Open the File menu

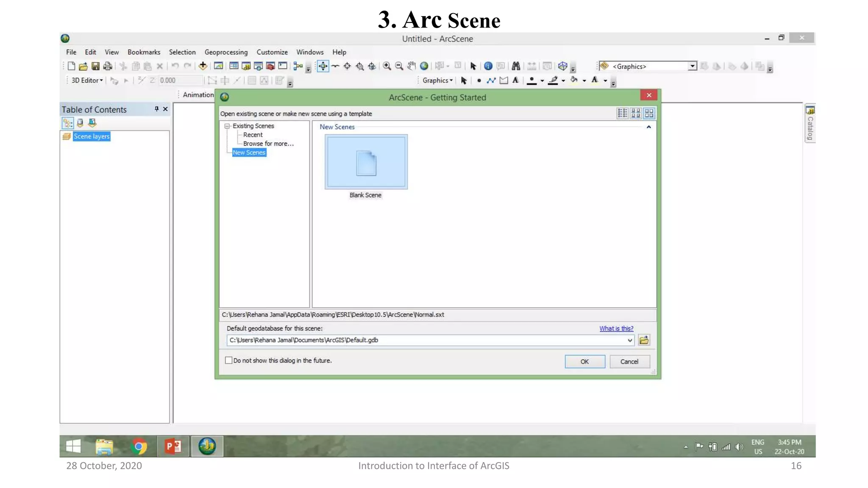[x=71, y=52]
